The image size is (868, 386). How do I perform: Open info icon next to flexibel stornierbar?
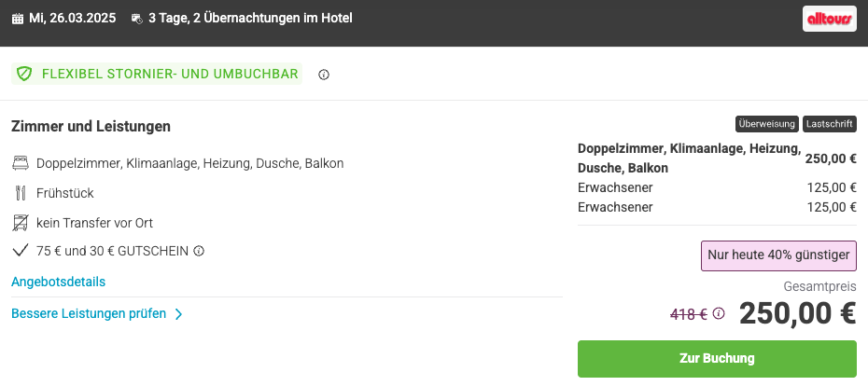click(324, 75)
